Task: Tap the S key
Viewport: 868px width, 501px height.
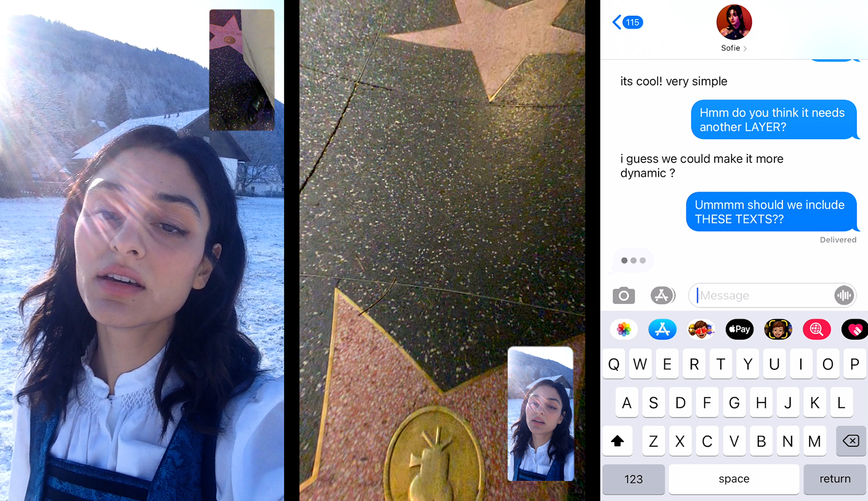Action: pos(654,402)
